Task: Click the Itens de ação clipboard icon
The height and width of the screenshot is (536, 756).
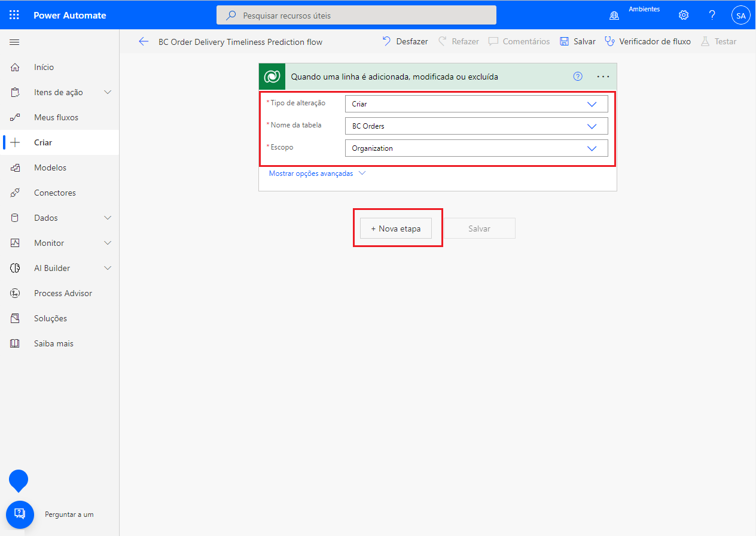Action: (x=15, y=92)
